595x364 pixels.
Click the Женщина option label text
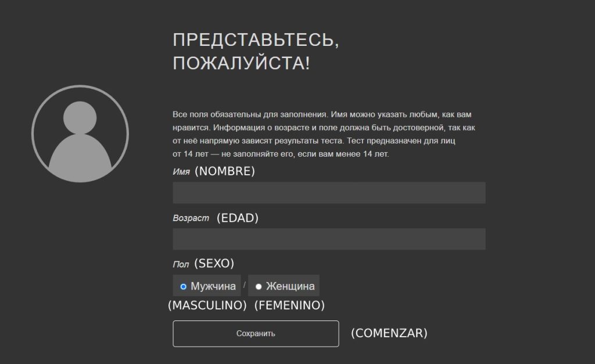(290, 286)
